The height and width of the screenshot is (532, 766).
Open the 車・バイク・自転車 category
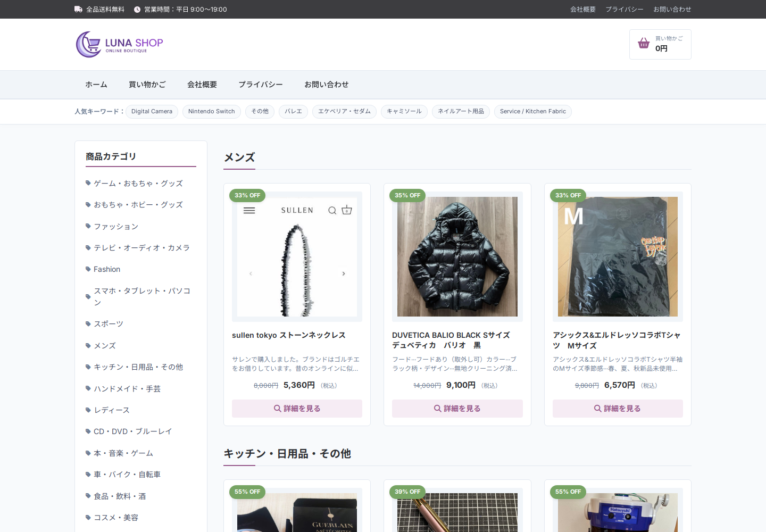coord(127,475)
